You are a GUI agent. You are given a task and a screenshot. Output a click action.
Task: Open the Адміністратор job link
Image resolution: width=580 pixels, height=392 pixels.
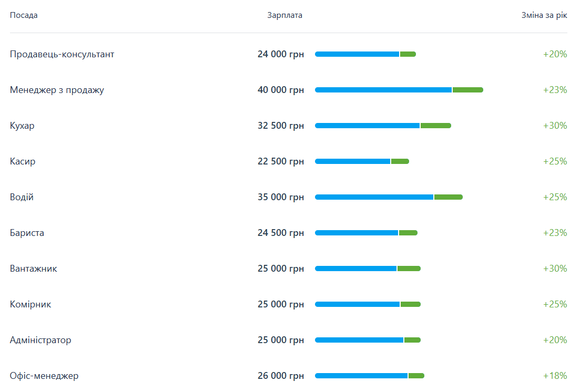pyautogui.click(x=40, y=340)
